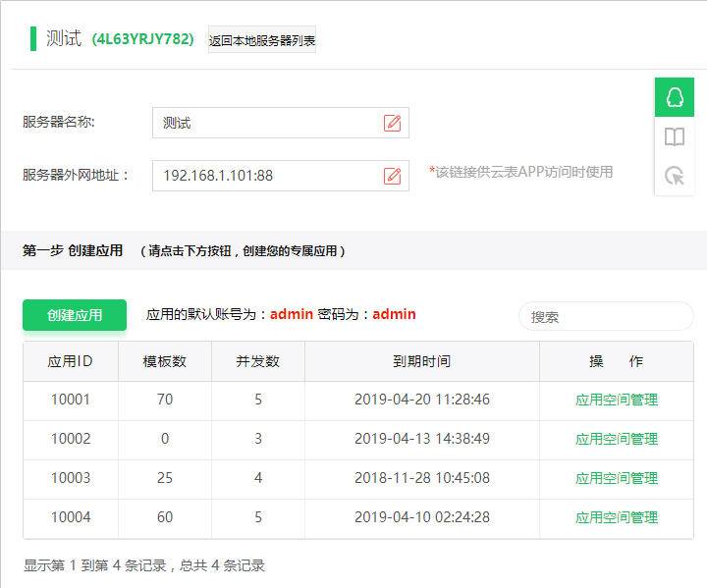The image size is (707, 588).
Task: Click template count 25 cell
Action: click(165, 478)
